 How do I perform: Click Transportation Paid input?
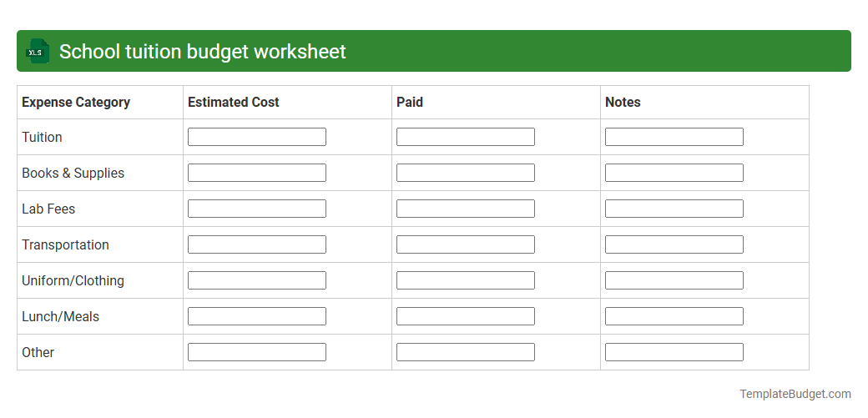coord(466,244)
